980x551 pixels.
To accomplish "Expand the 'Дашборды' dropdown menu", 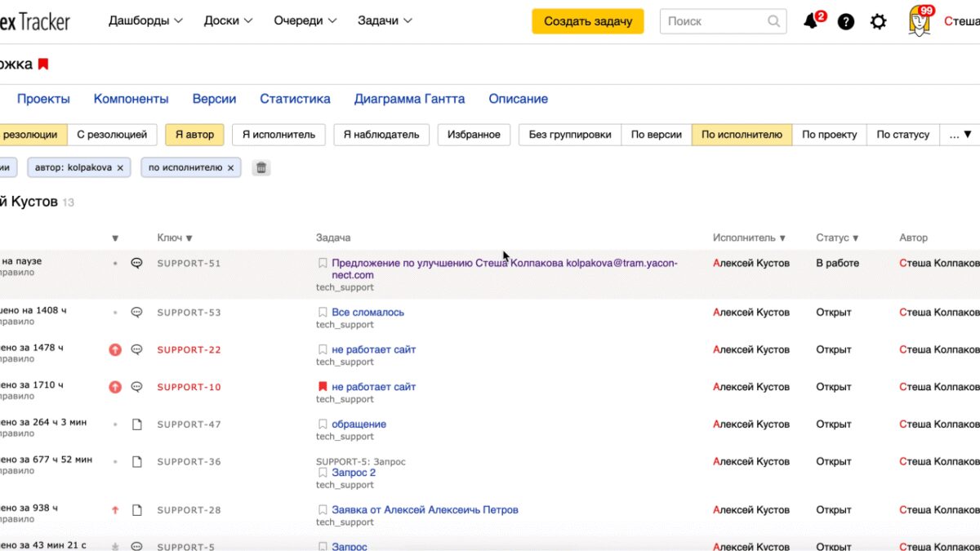I will point(145,21).
